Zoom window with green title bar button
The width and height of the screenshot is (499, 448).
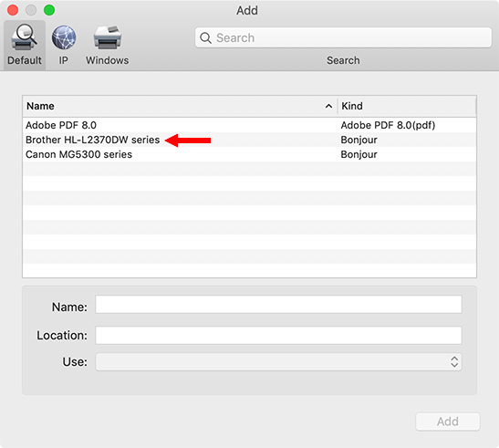coord(49,10)
